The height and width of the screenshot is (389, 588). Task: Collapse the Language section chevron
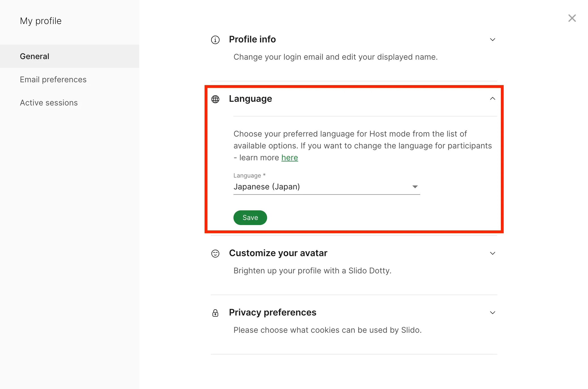492,99
